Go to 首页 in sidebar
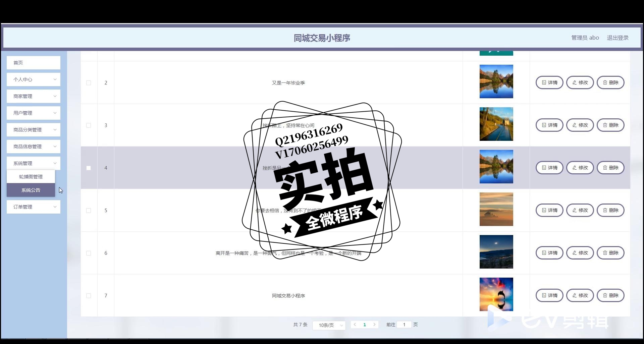Screen dimensions: 644x344 click(x=34, y=63)
